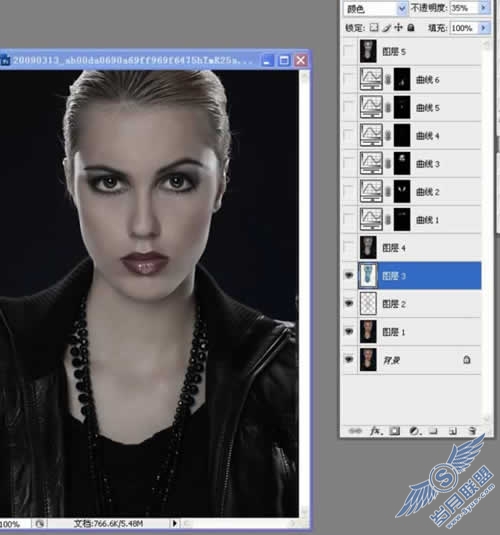Open the 颜色 blend mode dropdown
This screenshot has width=500, height=535.
[375, 9]
